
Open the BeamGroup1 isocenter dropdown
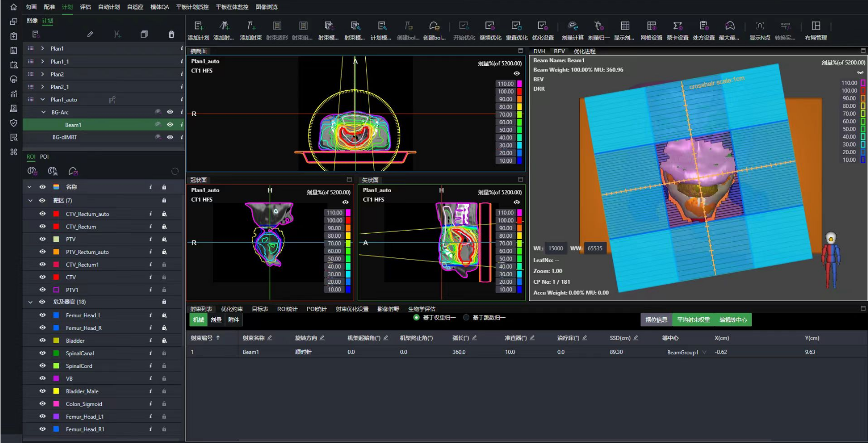[704, 352]
